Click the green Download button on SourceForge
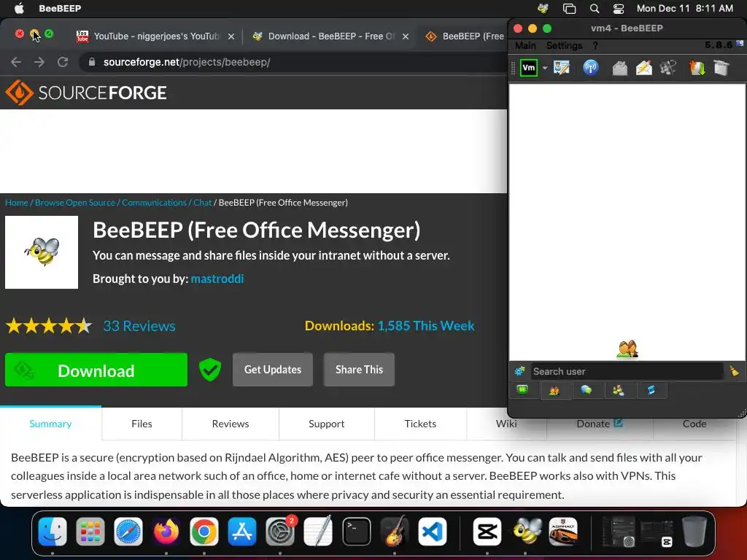Viewport: 747px width, 560px height. 96,370
